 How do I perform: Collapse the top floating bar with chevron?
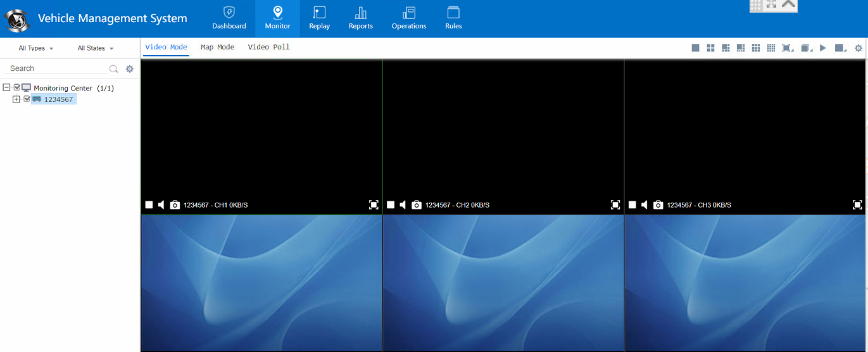[788, 4]
